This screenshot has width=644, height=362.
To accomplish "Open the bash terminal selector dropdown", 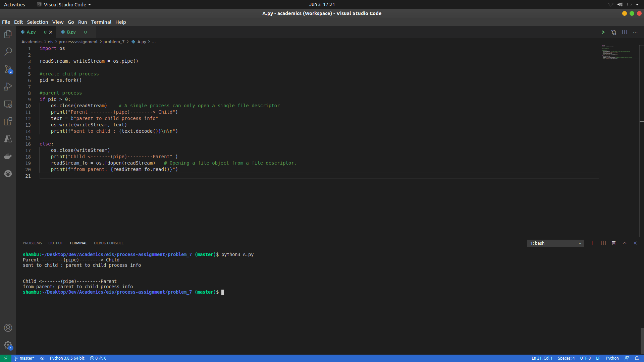I will [555, 243].
